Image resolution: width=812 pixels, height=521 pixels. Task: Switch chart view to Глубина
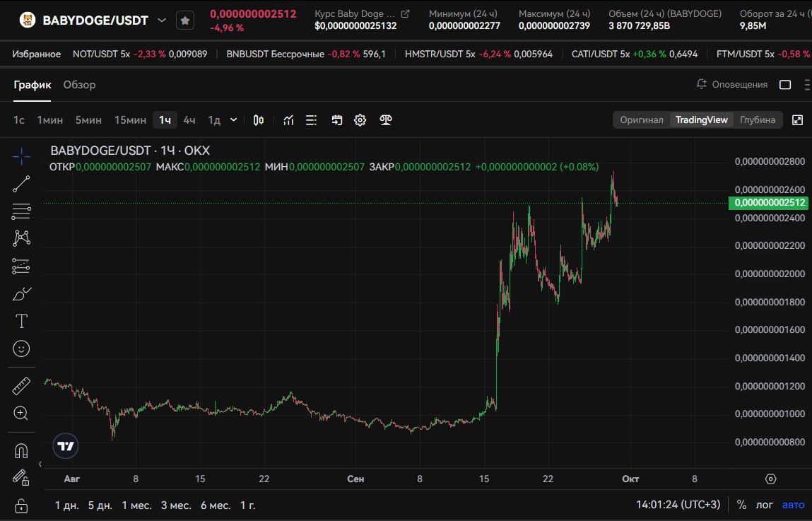tap(757, 120)
